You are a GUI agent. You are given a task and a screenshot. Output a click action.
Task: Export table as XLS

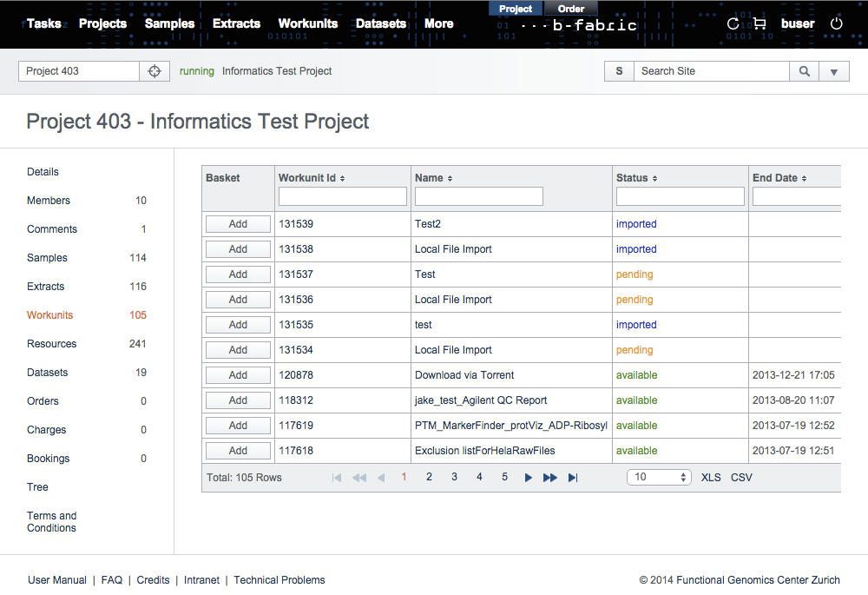711,478
